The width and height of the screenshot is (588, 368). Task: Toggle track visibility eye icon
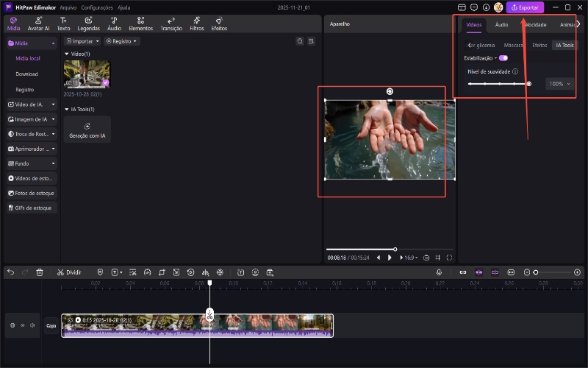tap(23, 325)
